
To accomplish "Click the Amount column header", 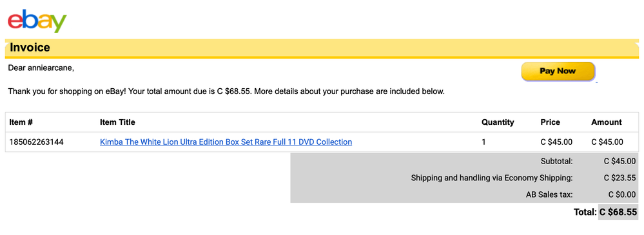I will (x=607, y=122).
